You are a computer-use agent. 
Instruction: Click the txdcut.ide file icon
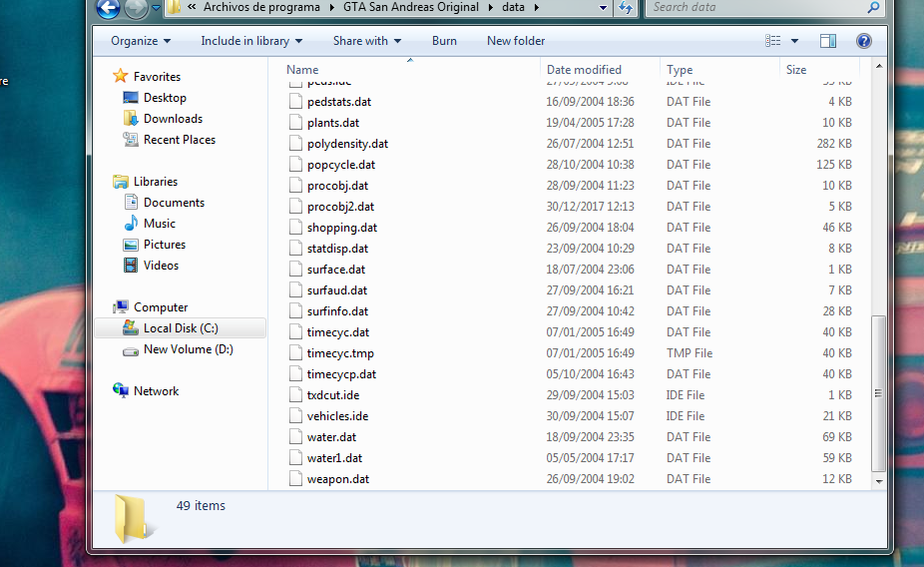click(295, 395)
